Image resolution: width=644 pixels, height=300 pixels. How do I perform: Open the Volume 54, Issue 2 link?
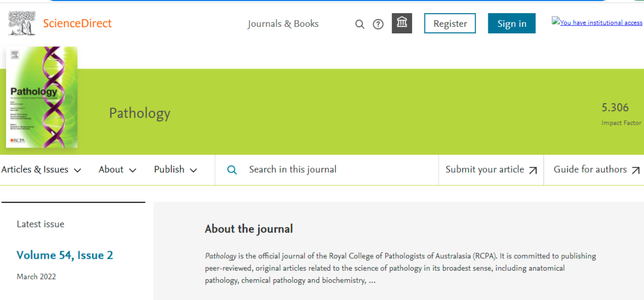pos(64,255)
